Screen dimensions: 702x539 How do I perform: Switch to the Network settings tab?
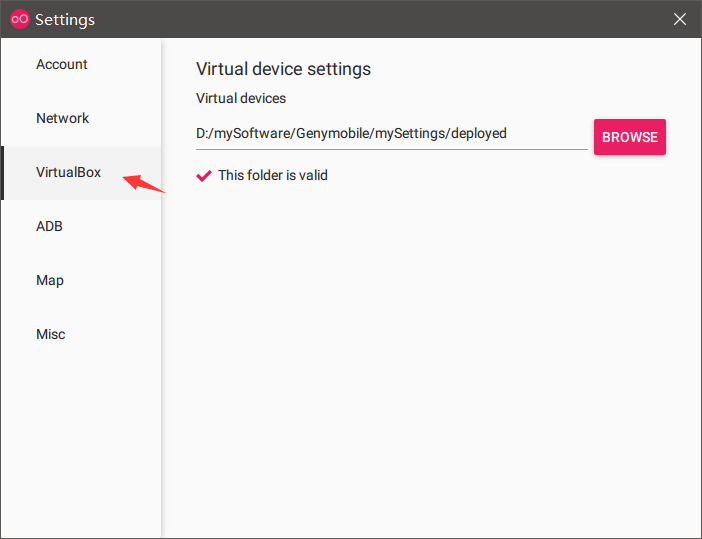click(81, 119)
